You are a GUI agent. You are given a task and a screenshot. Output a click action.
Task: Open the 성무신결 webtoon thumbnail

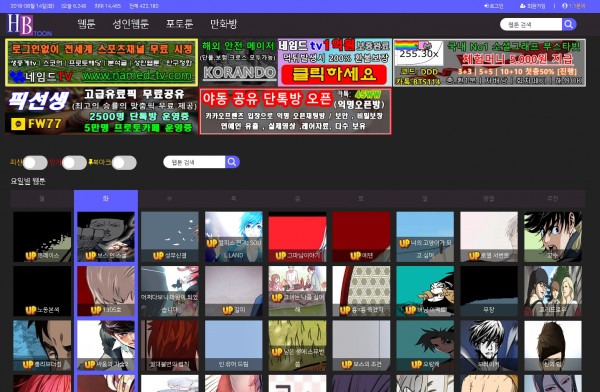170,237
